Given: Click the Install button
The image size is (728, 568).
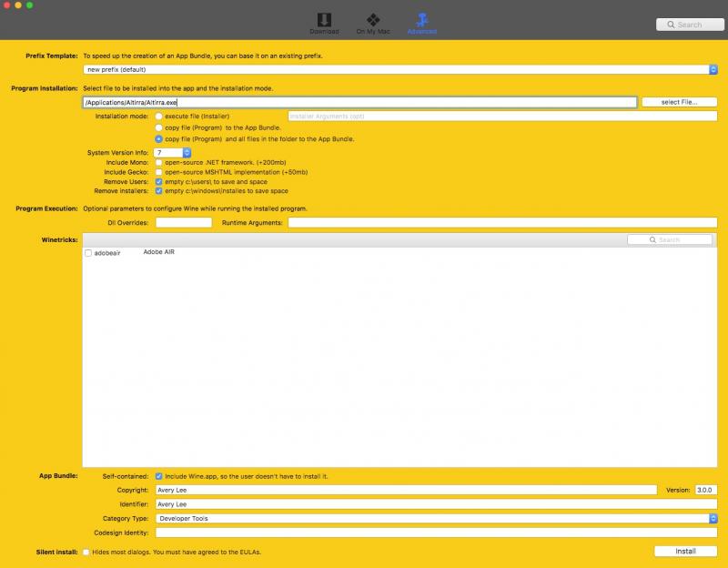Looking at the screenshot, I should coord(686,552).
